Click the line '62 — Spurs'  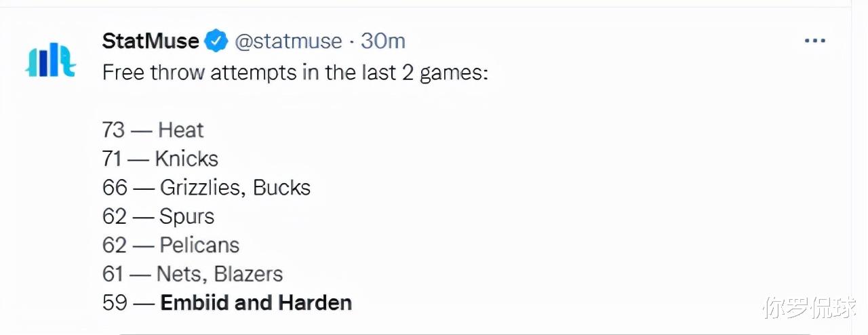(x=159, y=216)
